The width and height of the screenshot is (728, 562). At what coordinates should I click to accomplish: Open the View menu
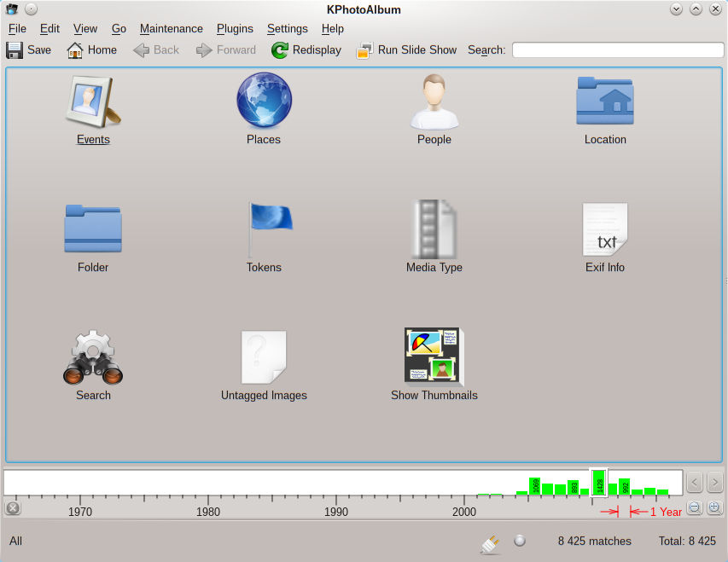tap(85, 29)
